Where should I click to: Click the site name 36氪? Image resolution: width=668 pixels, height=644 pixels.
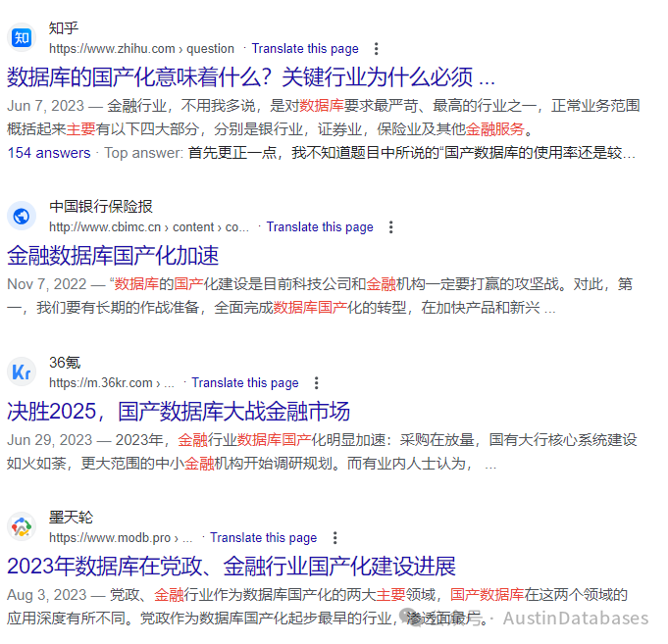point(65,363)
